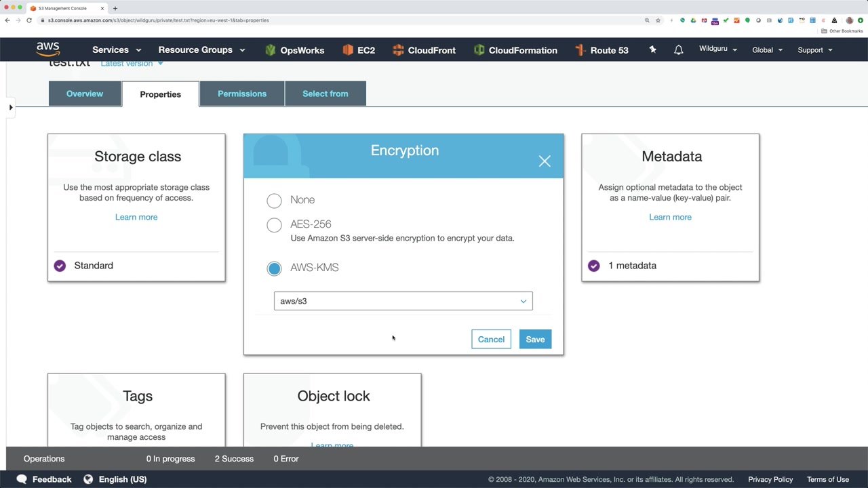Image resolution: width=868 pixels, height=488 pixels.
Task: Open the CloudFormation shortcut icon
Action: pos(479,50)
